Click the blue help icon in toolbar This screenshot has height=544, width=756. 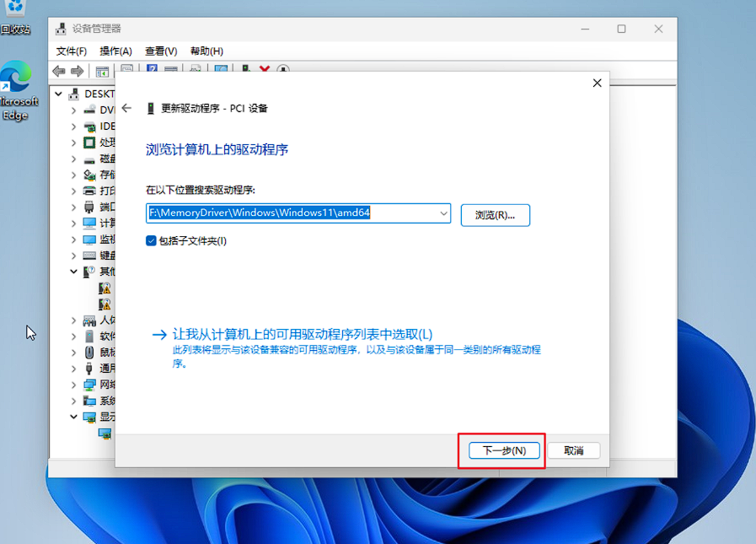pos(152,68)
